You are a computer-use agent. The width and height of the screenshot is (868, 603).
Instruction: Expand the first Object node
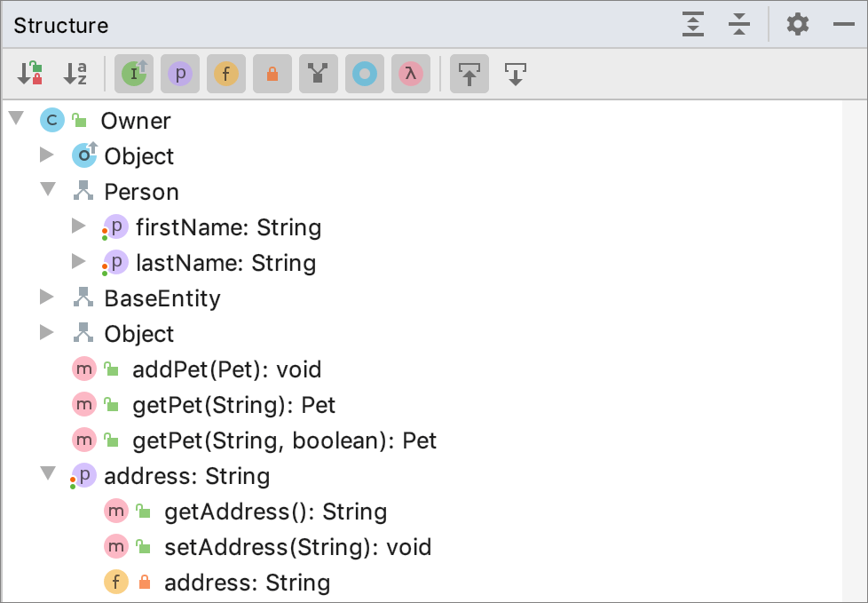[47, 155]
